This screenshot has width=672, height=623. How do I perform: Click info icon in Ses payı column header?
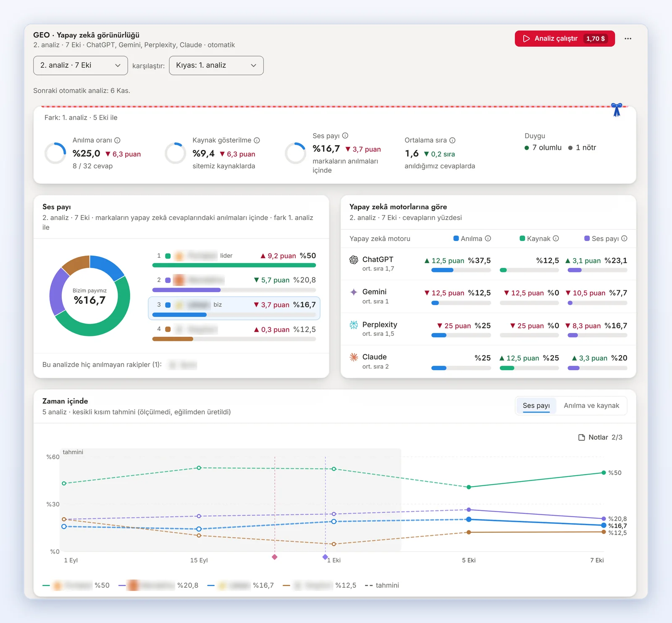(x=624, y=238)
